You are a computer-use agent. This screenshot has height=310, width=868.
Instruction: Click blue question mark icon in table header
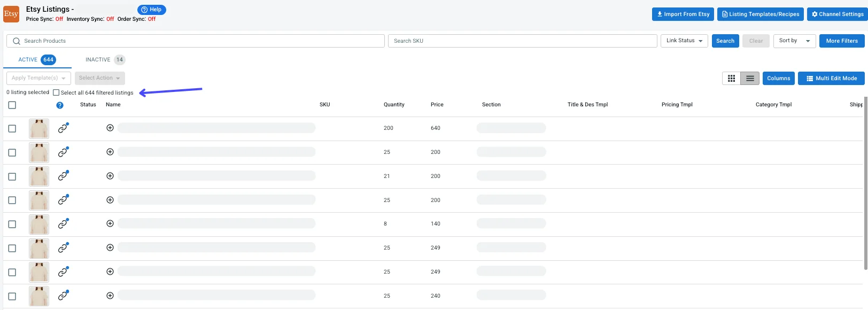(x=60, y=105)
